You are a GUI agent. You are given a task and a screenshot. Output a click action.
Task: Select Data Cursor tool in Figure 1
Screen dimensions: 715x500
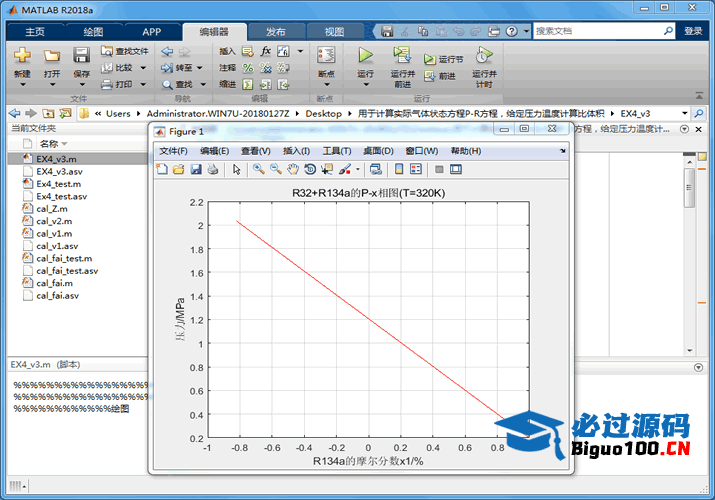click(x=327, y=169)
